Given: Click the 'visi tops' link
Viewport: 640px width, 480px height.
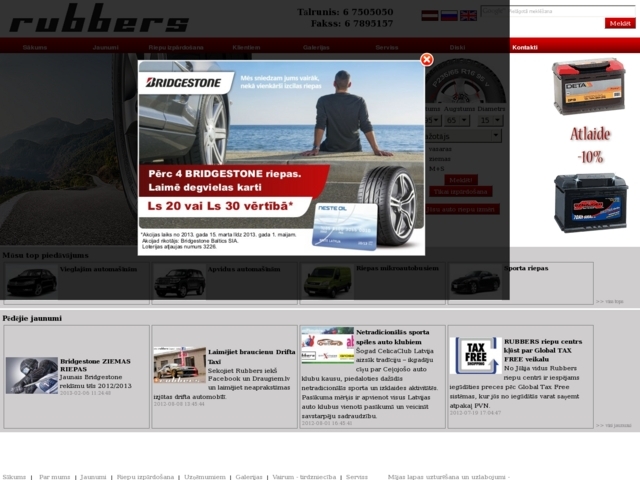Looking at the screenshot, I should 609,302.
